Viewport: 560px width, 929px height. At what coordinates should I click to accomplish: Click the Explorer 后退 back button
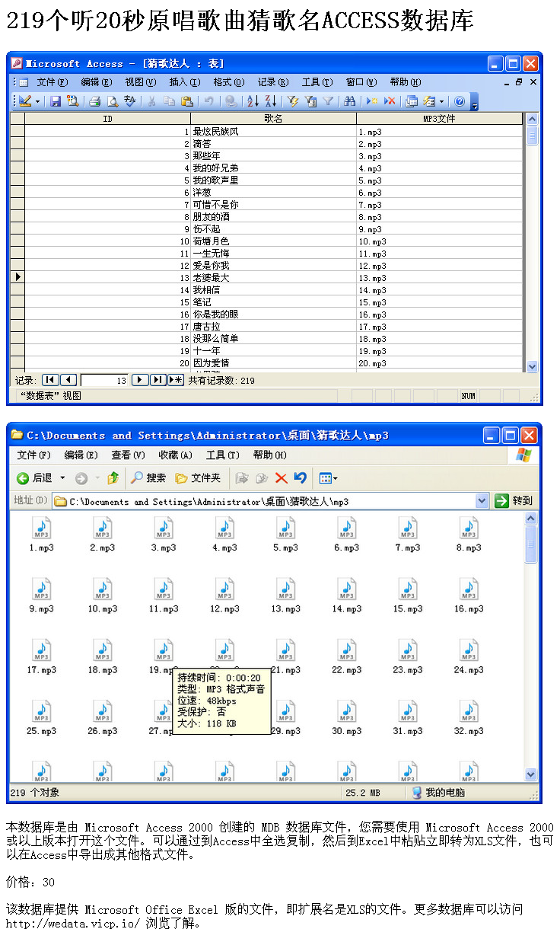36,478
